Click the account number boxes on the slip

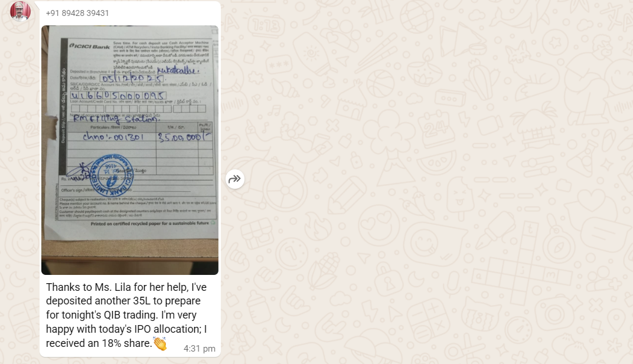(118, 96)
